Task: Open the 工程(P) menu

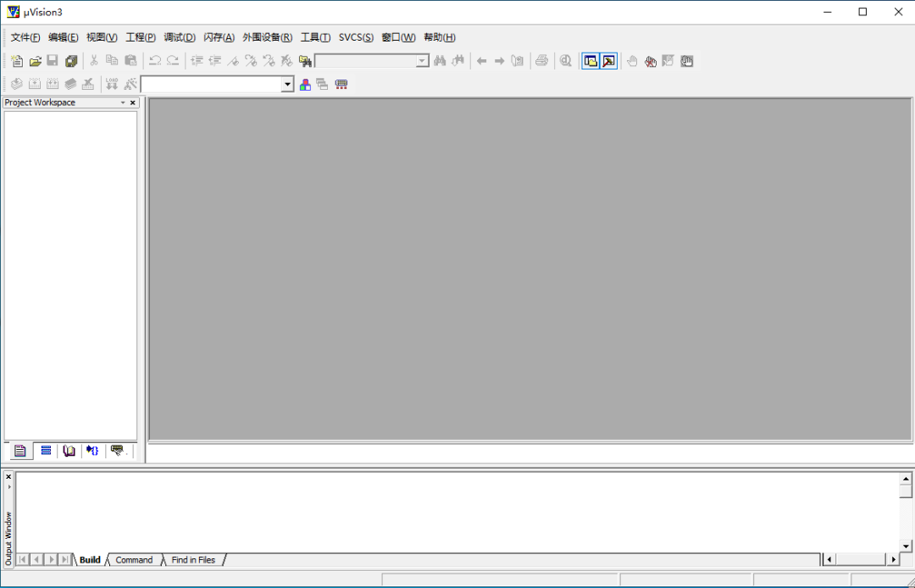Action: click(x=141, y=37)
